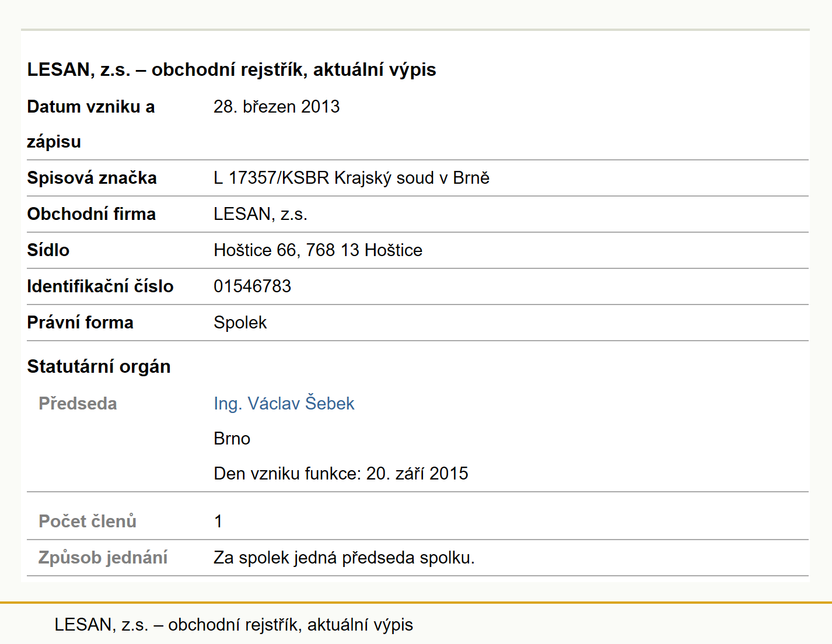Screen dimensions: 832x644
Task: Click the Obchodní firma label
Action: (x=91, y=214)
